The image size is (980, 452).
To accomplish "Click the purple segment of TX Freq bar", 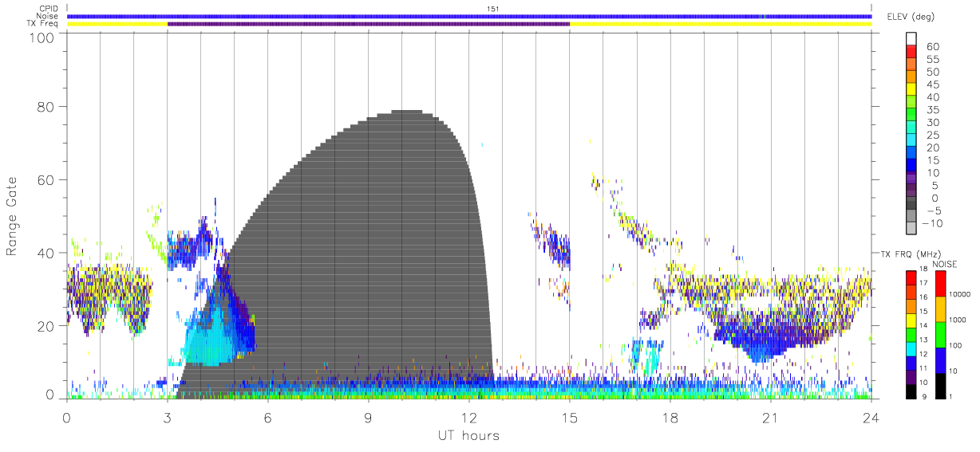I will pos(369,24).
